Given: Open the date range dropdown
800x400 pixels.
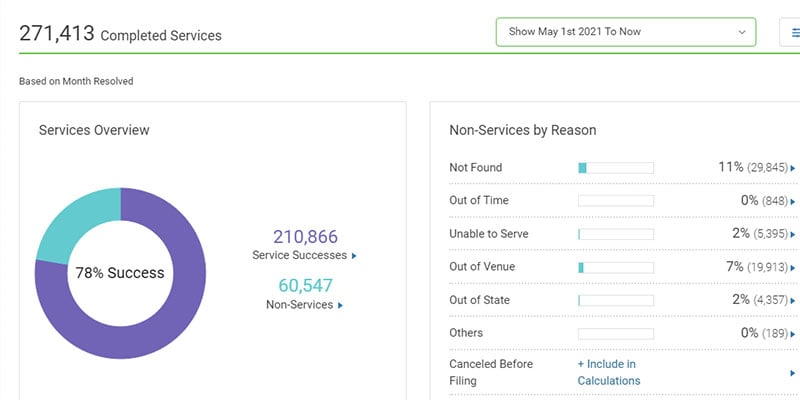Looking at the screenshot, I should (x=625, y=32).
